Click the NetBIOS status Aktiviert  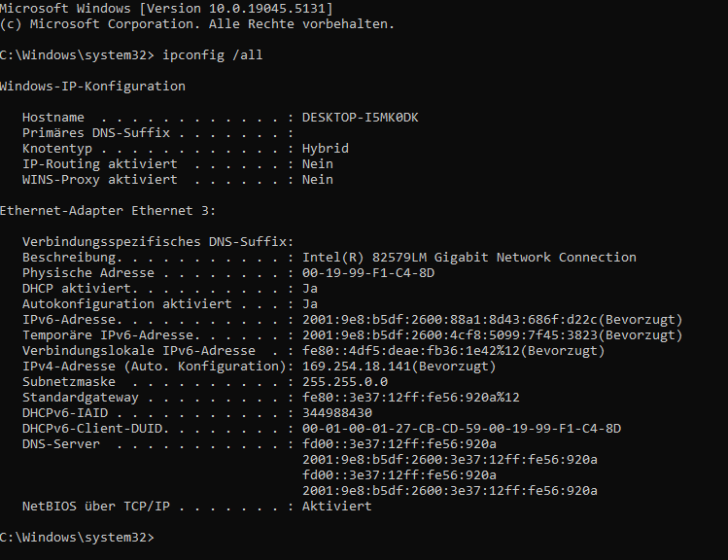click(x=337, y=507)
